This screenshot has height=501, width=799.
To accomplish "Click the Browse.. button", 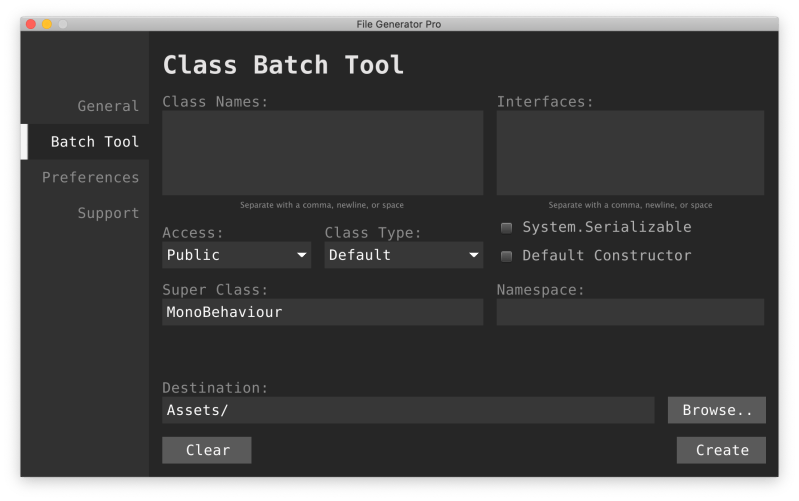I will 717,410.
